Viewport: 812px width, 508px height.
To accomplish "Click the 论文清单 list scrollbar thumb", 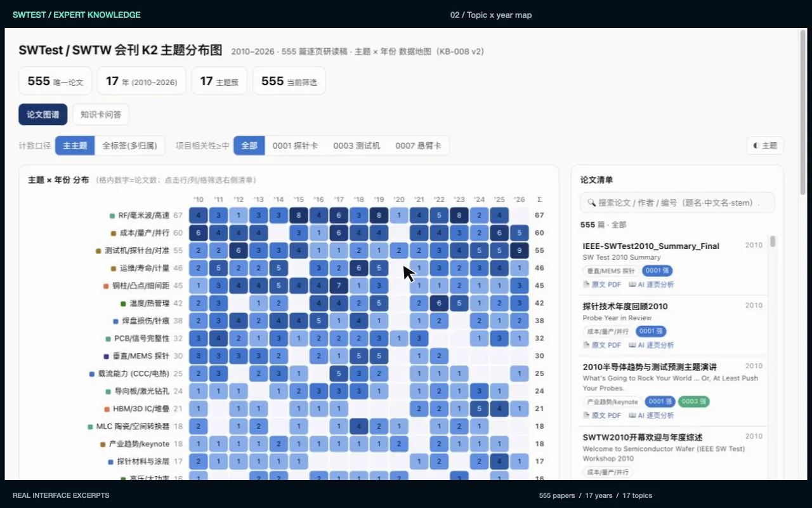I will 773,241.
